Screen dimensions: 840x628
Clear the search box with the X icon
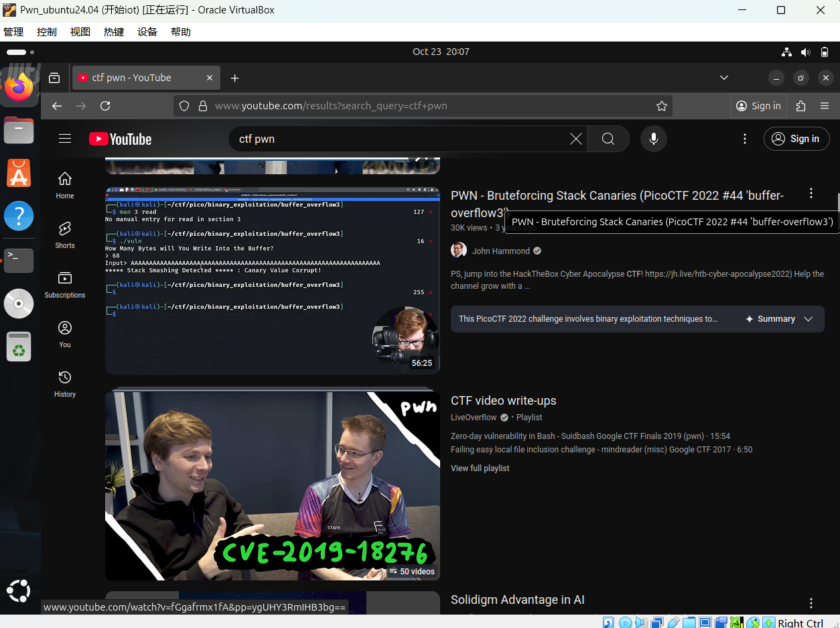click(575, 139)
